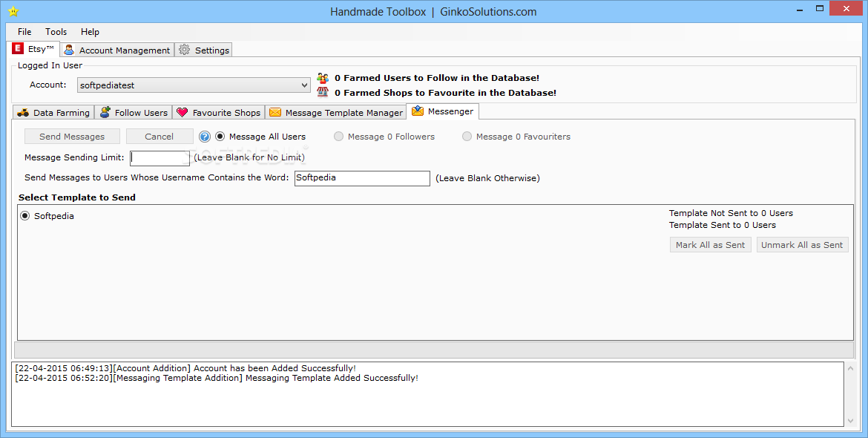Go to the Data Farming tab

tap(53, 112)
